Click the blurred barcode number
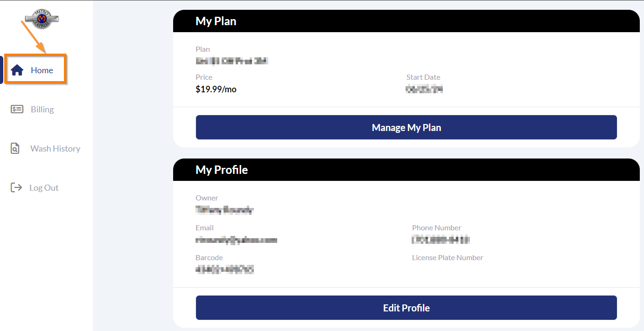 (x=224, y=269)
